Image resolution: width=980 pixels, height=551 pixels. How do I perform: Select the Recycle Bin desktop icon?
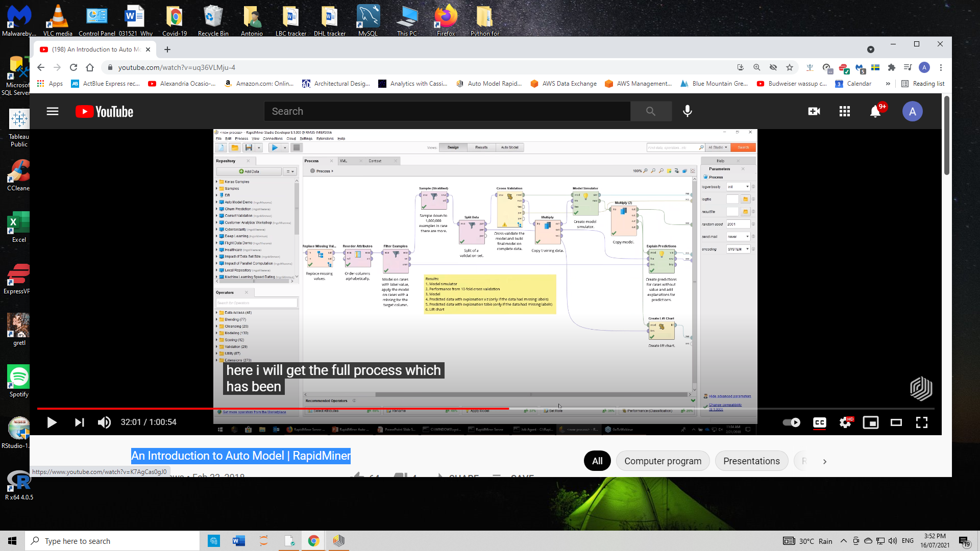[x=213, y=20]
